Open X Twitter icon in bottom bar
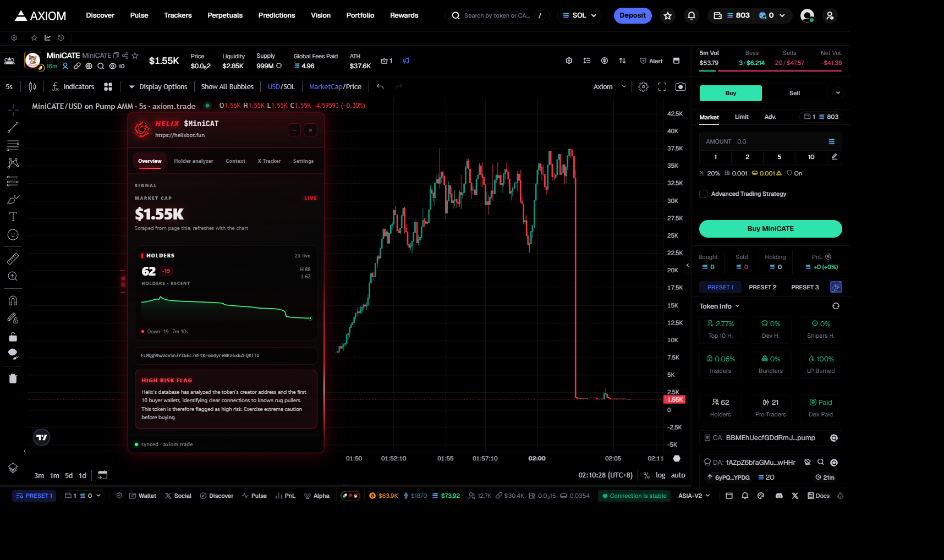Viewport: 944px width, 560px height. (x=795, y=496)
